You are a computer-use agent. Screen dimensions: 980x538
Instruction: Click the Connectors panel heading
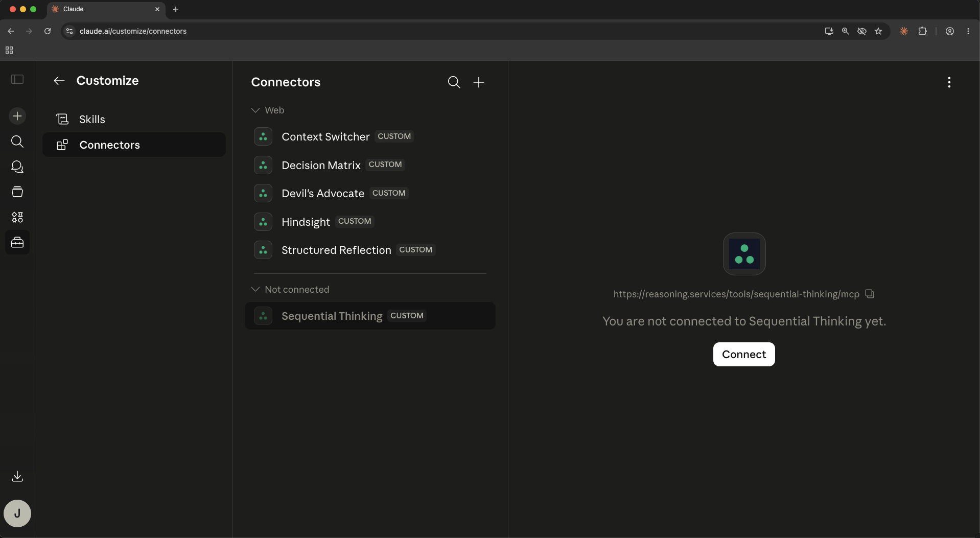coord(286,82)
